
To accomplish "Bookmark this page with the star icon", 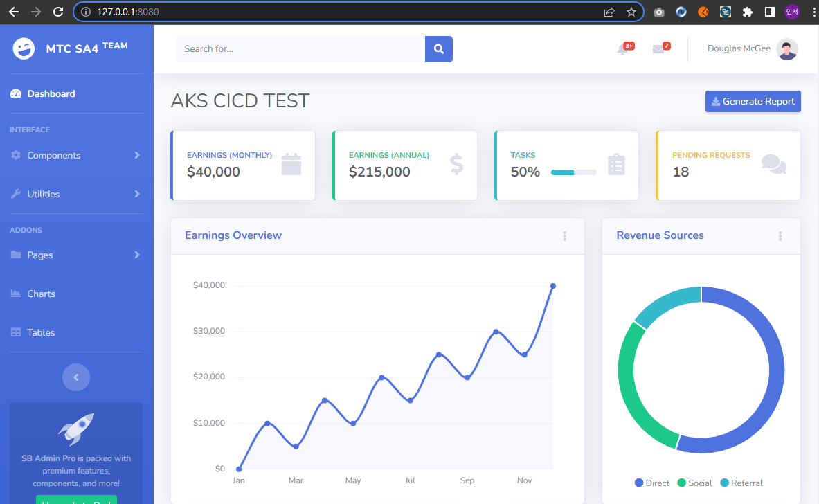I will point(631,12).
